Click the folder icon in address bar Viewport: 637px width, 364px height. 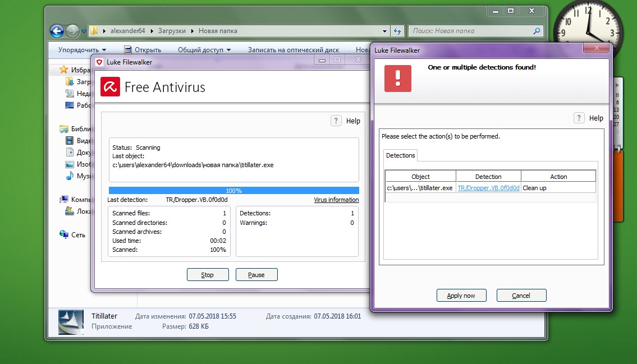click(x=94, y=31)
